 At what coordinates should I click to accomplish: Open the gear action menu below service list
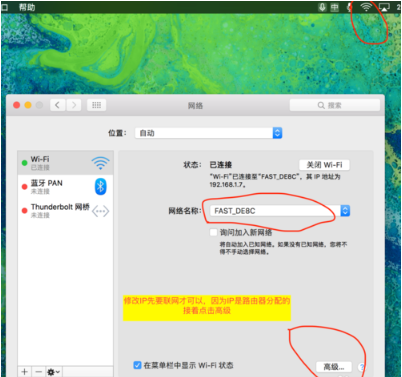pos(54,372)
